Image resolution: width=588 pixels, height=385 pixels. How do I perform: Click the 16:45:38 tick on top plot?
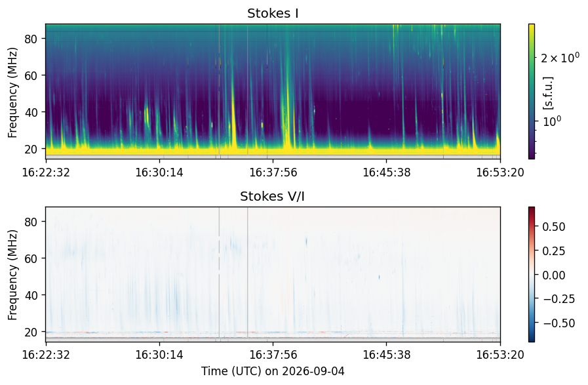[x=387, y=172]
